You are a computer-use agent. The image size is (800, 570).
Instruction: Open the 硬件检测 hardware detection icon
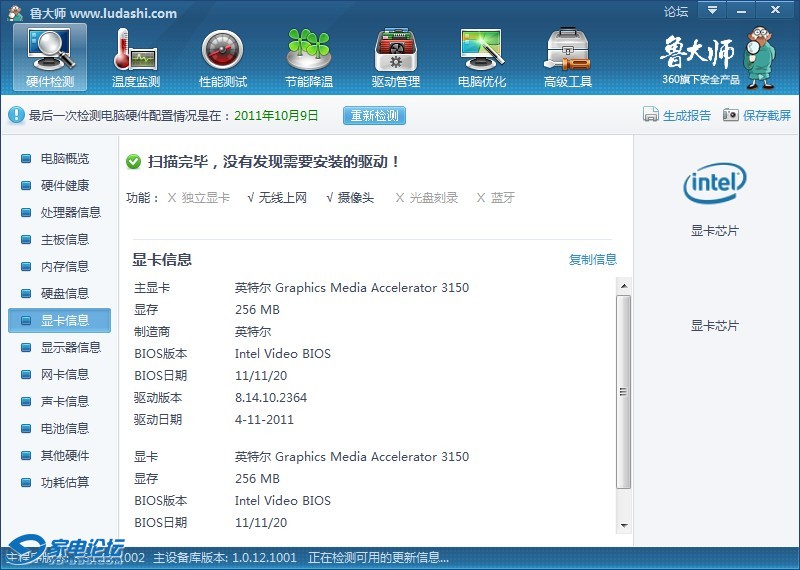coord(50,58)
